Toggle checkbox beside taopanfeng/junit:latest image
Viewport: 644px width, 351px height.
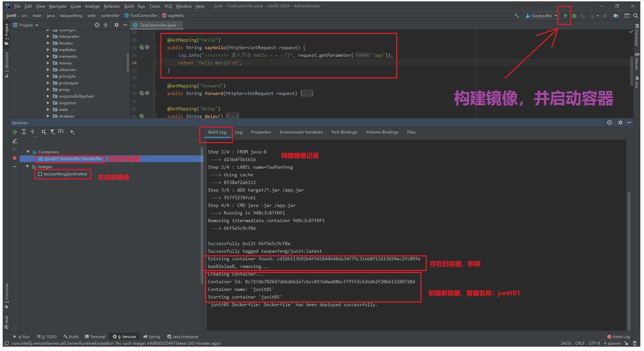pos(40,174)
